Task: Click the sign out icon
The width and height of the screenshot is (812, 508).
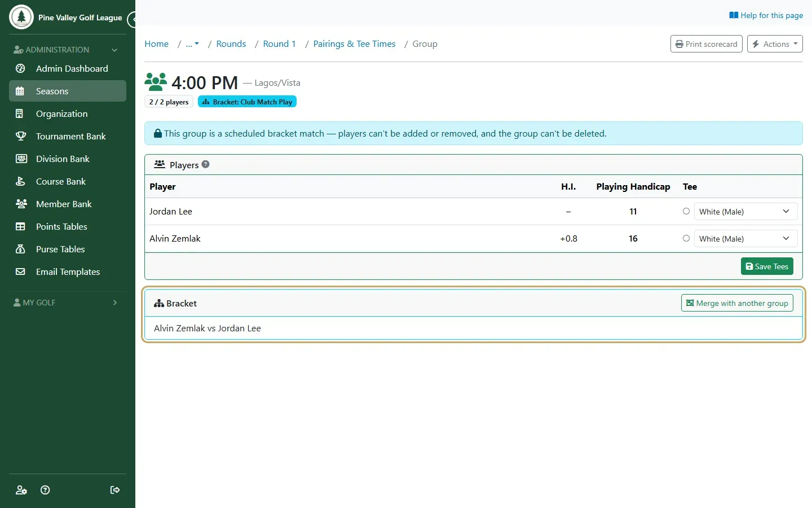Action: click(x=115, y=490)
